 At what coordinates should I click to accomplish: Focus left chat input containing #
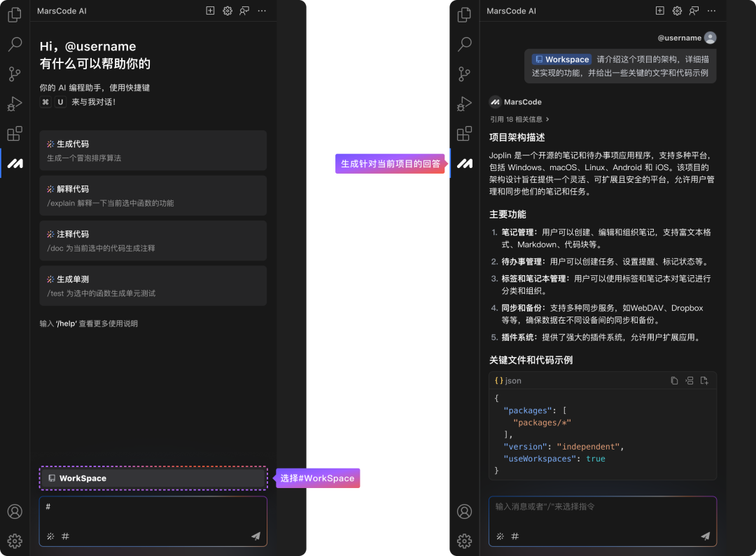click(153, 521)
